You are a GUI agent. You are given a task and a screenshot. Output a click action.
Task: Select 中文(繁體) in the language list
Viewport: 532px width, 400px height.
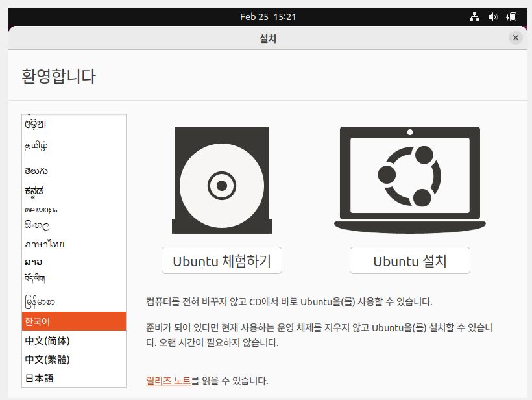74,359
